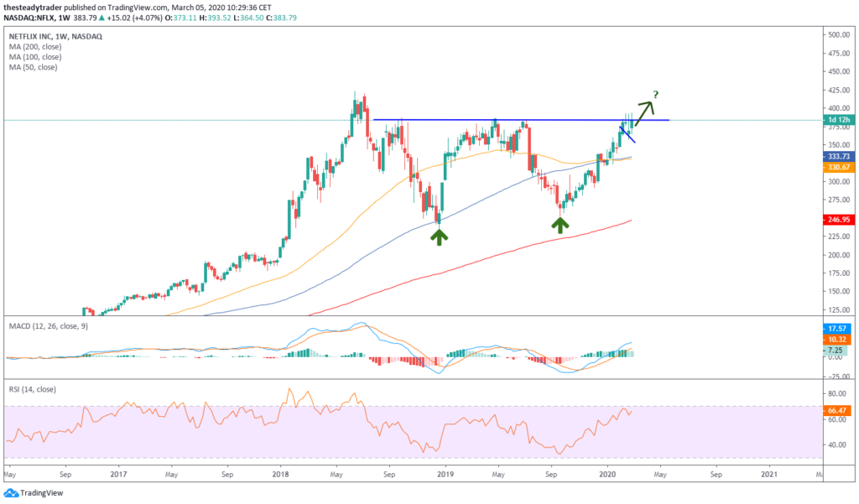Select the O:373.11 open value in the header
Viewport: 859px width, 504px height.
tap(182, 18)
